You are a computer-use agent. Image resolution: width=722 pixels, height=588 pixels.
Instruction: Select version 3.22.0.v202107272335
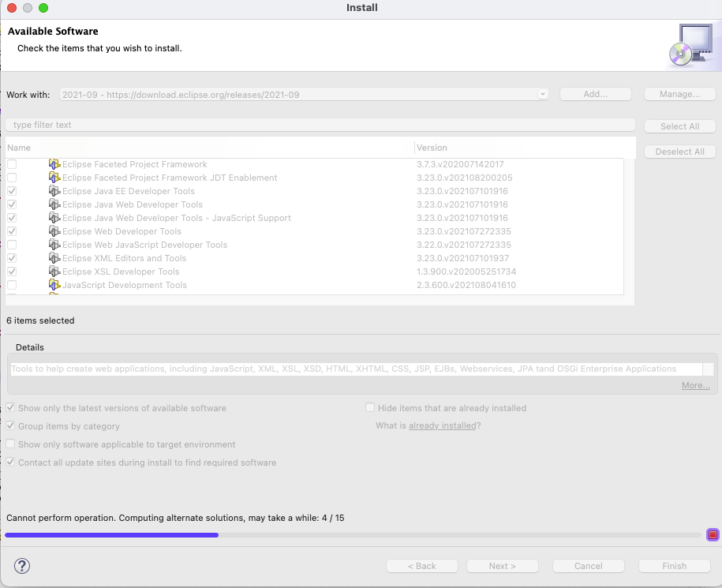(464, 245)
